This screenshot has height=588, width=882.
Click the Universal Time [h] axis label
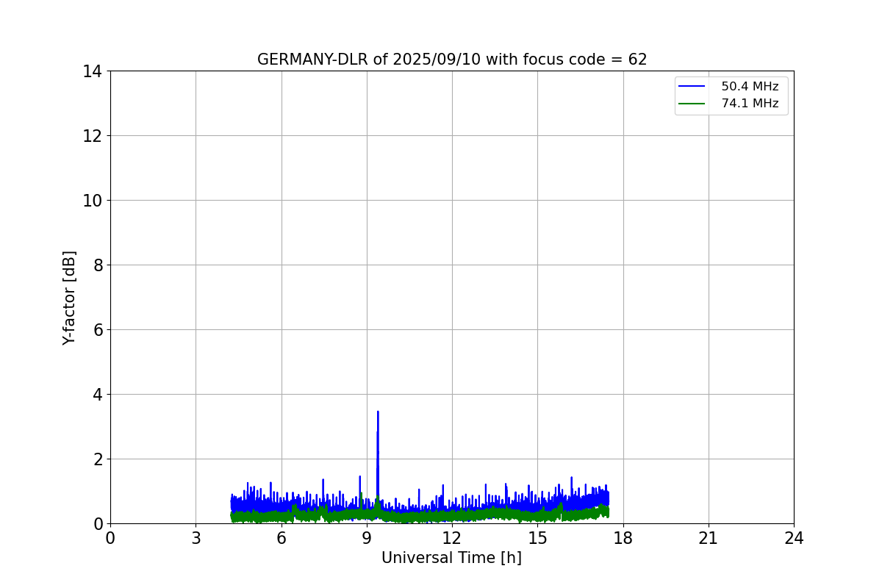click(x=451, y=558)
